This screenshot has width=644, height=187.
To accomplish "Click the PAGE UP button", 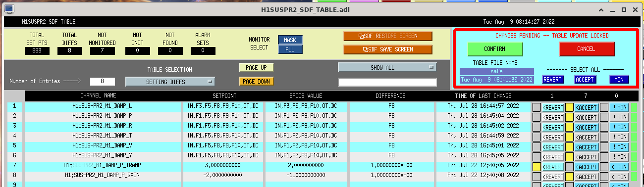I will [256, 67].
